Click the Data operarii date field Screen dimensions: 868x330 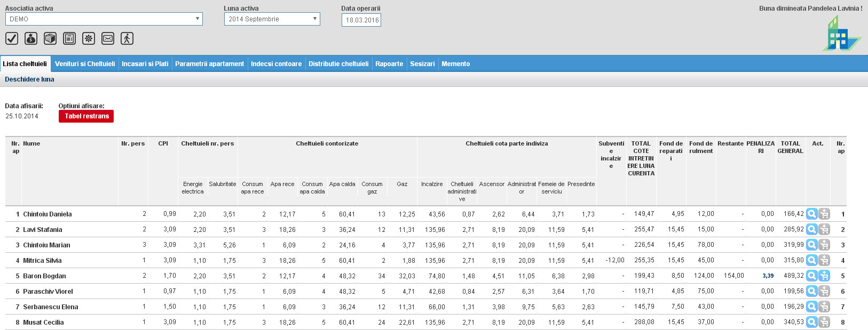[361, 20]
